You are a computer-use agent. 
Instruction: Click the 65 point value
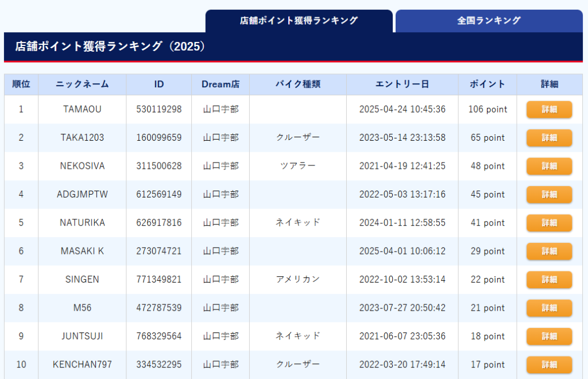tap(488, 138)
